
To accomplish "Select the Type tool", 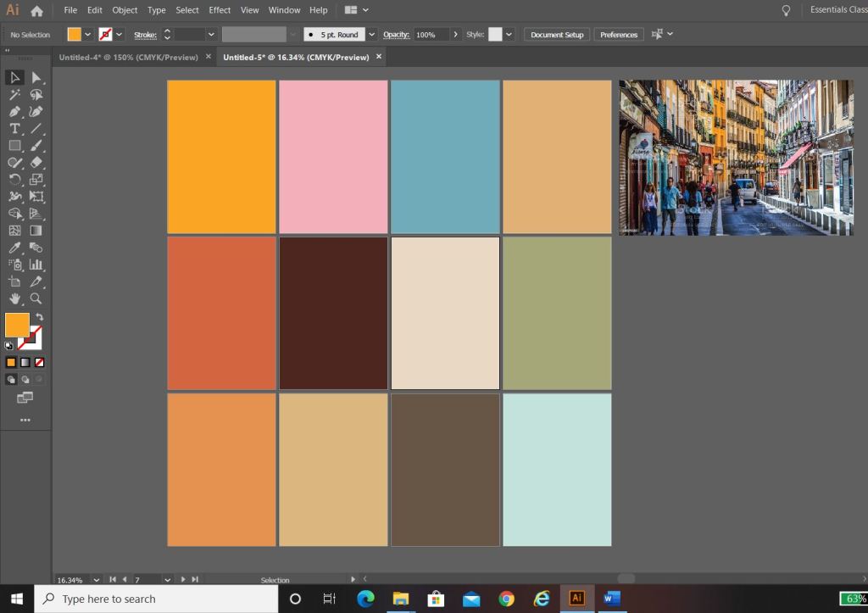I will point(14,129).
